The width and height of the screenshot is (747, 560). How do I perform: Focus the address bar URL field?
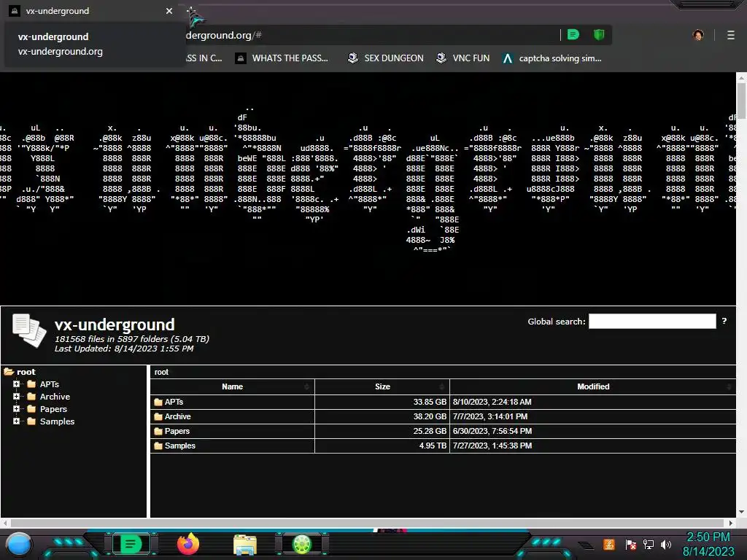371,35
